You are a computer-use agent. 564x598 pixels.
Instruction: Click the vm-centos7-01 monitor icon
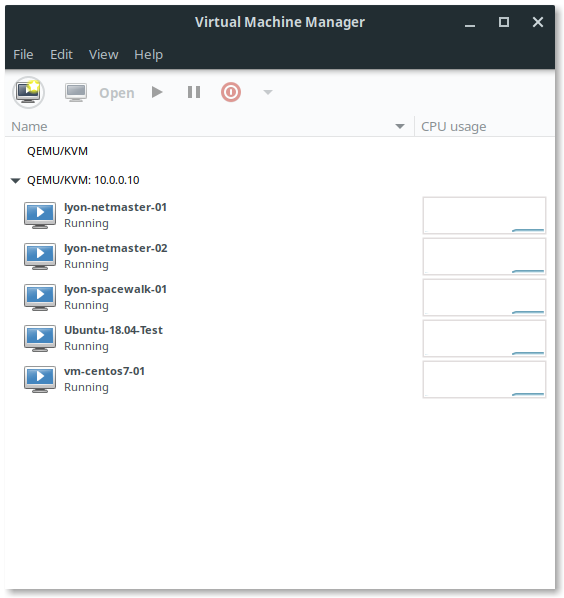coord(40,379)
